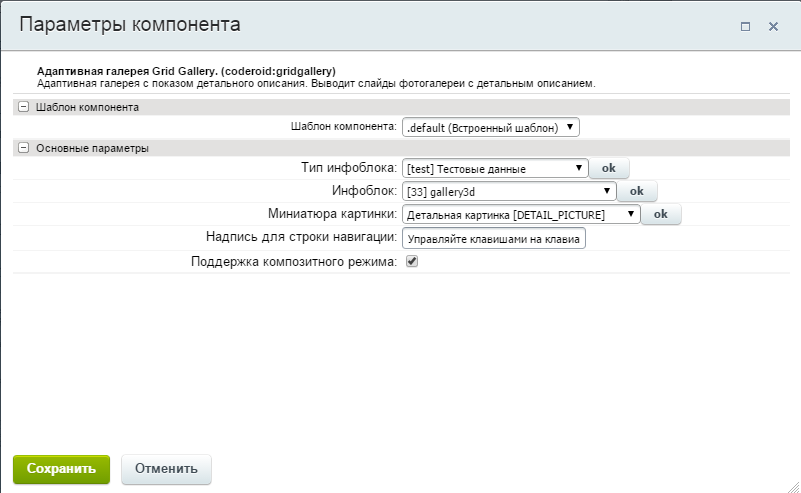Open the Миниатюра картинки dropdown
The width and height of the screenshot is (801, 493).
coord(520,214)
